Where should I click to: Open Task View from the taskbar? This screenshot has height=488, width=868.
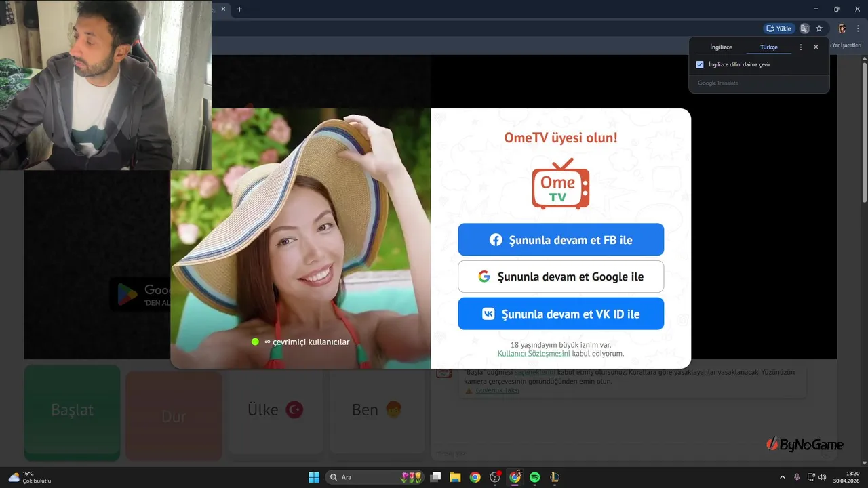[436, 477]
